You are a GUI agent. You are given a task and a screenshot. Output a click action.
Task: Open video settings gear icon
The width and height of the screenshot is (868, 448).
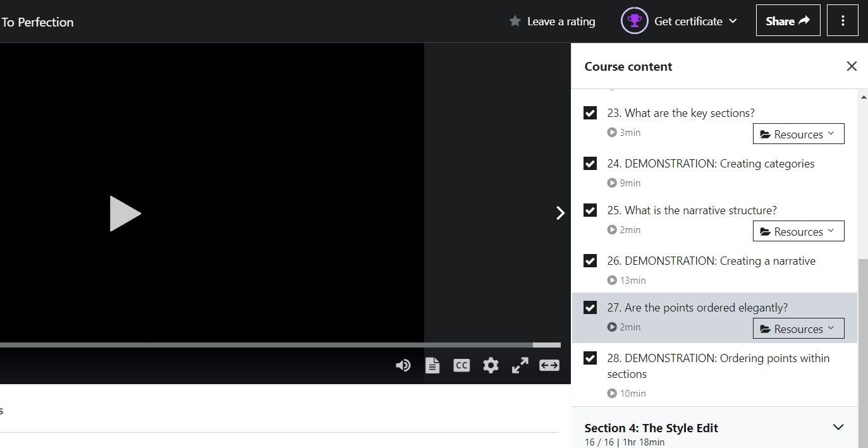click(x=491, y=365)
